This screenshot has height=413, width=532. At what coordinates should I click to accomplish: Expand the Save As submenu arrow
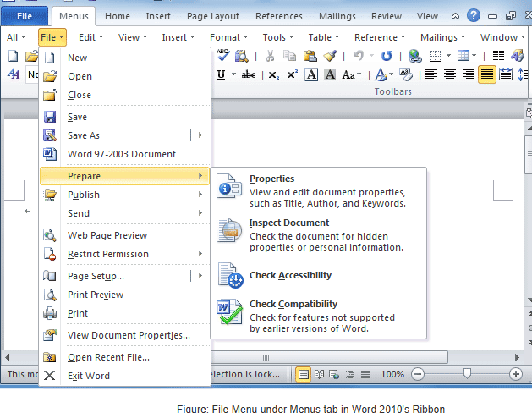coord(200,135)
